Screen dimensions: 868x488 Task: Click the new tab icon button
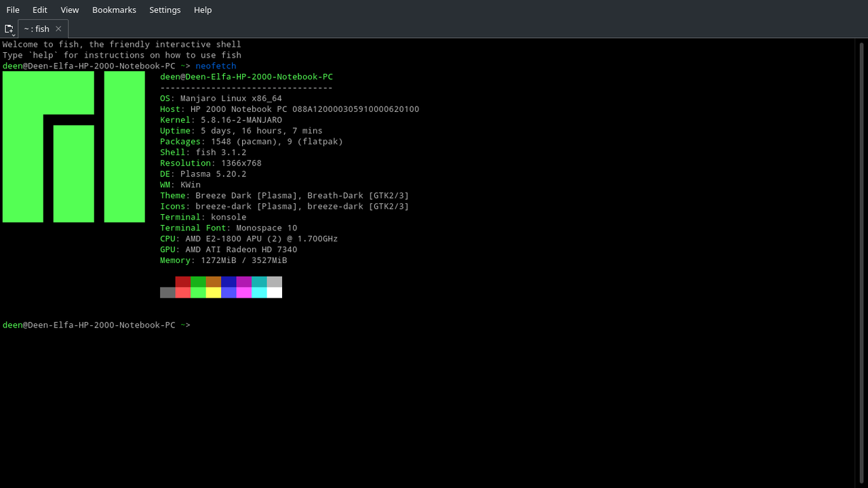click(9, 29)
